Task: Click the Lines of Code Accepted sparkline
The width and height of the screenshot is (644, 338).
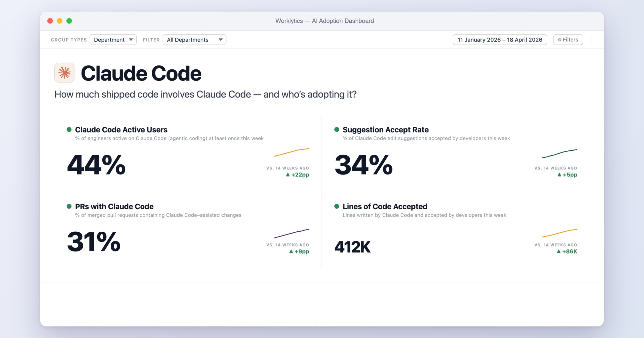Action: coord(559,233)
